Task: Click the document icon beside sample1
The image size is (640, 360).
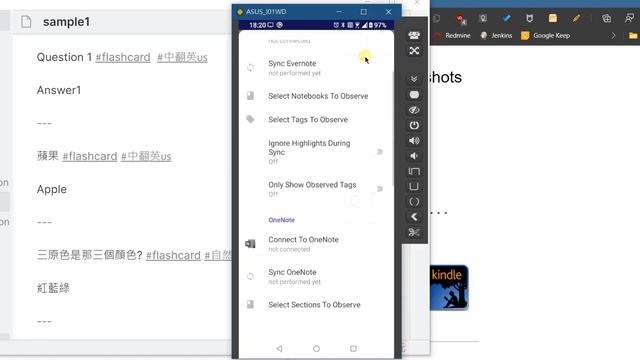Action: 27,22
